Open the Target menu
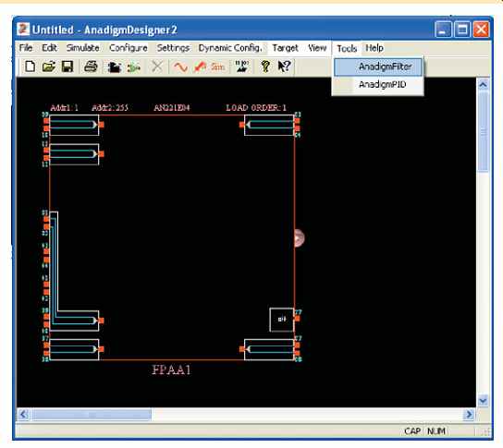The image size is (503, 448). (285, 48)
